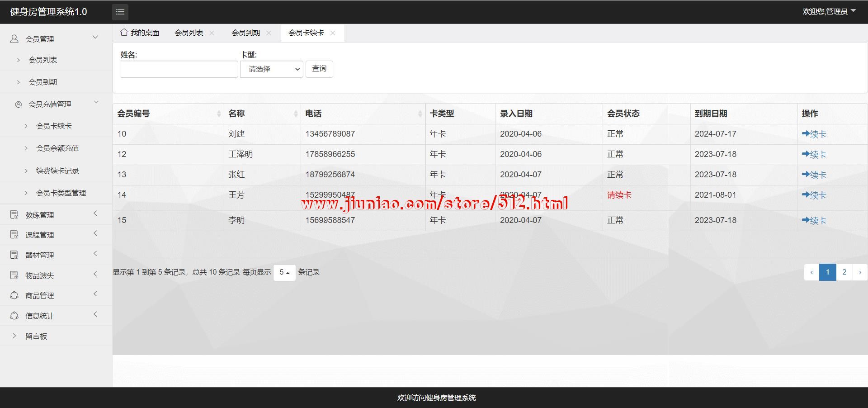Open the records per page dropdown
Viewport: 868px width, 408px height.
pos(284,272)
